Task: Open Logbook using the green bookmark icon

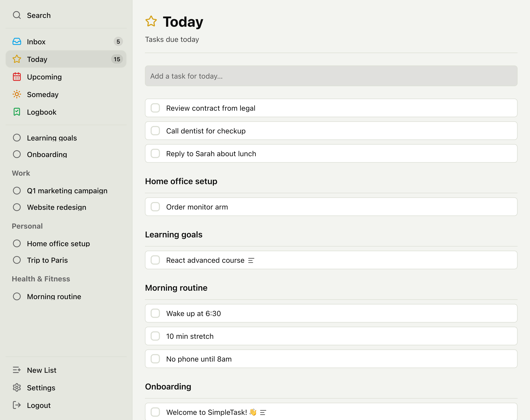Action: (x=17, y=112)
